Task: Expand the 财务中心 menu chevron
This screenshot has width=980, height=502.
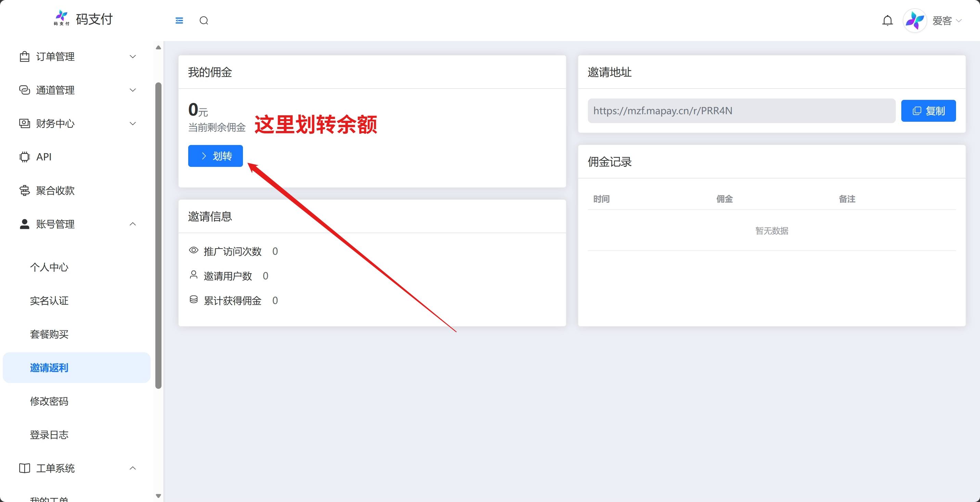Action: 133,123
